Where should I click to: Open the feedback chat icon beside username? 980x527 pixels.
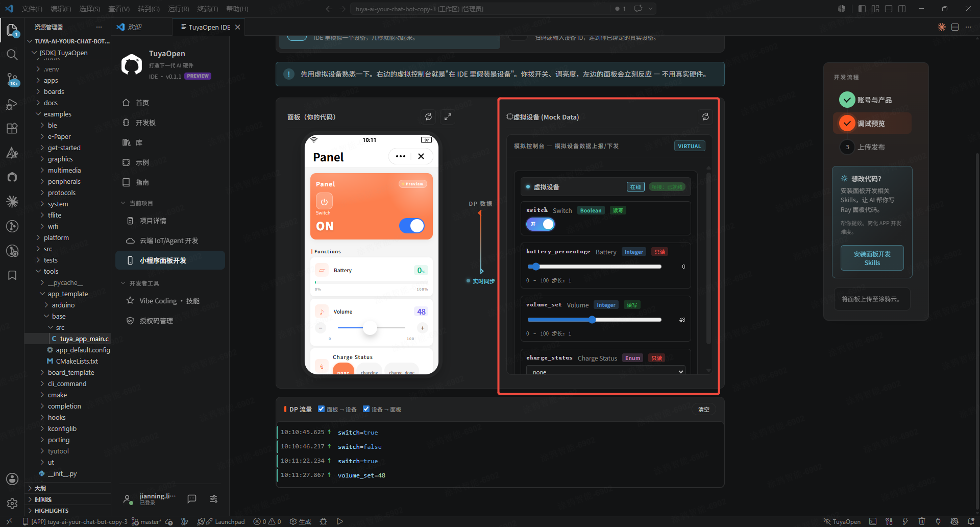click(192, 499)
